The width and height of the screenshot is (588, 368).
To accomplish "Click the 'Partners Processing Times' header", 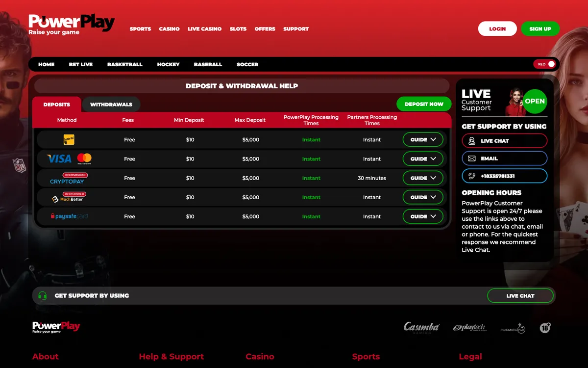I will point(372,120).
